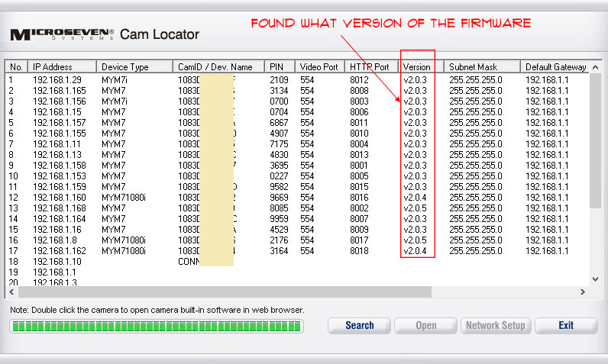Select the row 19 address 192.168.1.1
608x364 pixels.
(297, 272)
